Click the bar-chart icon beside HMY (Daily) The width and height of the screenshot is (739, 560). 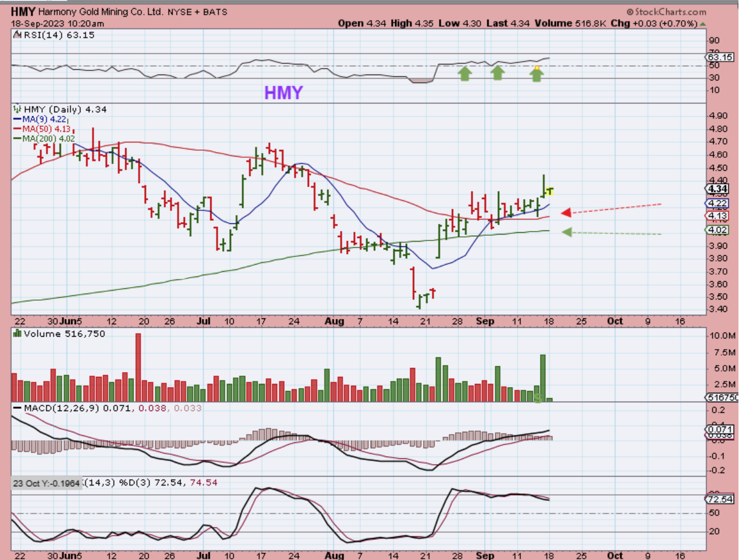(x=17, y=109)
